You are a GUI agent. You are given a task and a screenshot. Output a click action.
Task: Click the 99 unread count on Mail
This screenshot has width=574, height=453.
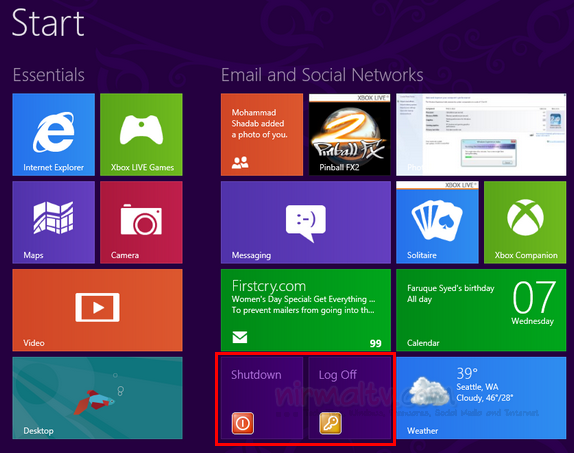point(376,344)
